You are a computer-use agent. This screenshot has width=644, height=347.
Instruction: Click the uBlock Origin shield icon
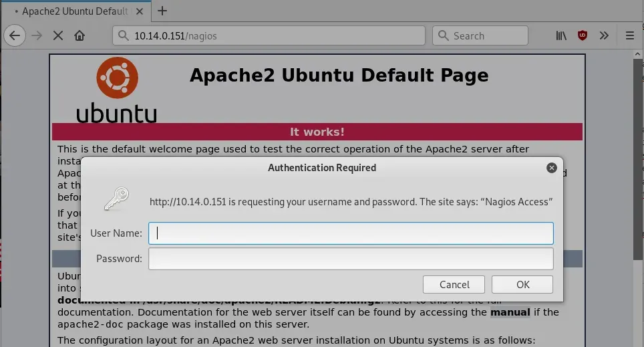tap(583, 35)
